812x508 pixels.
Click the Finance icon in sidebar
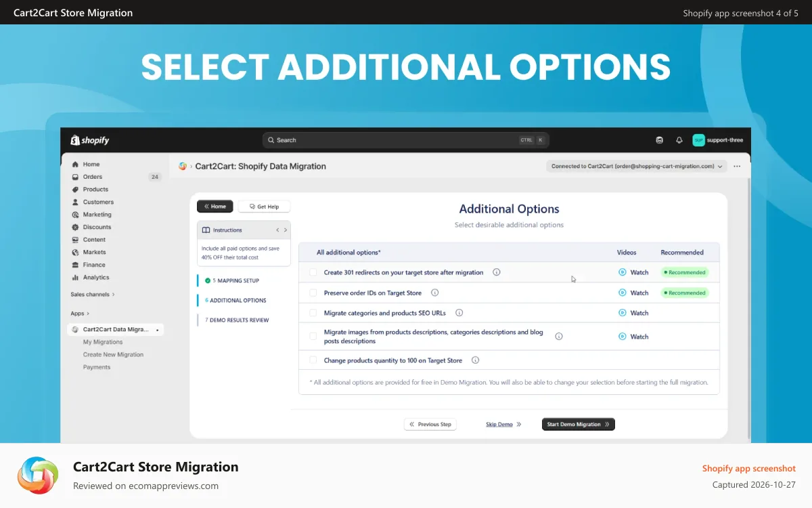[x=75, y=265]
